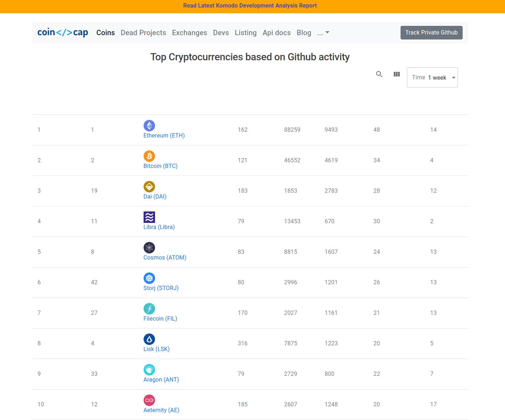
Task: Click the value 13453 in Libra row
Action: click(292, 221)
